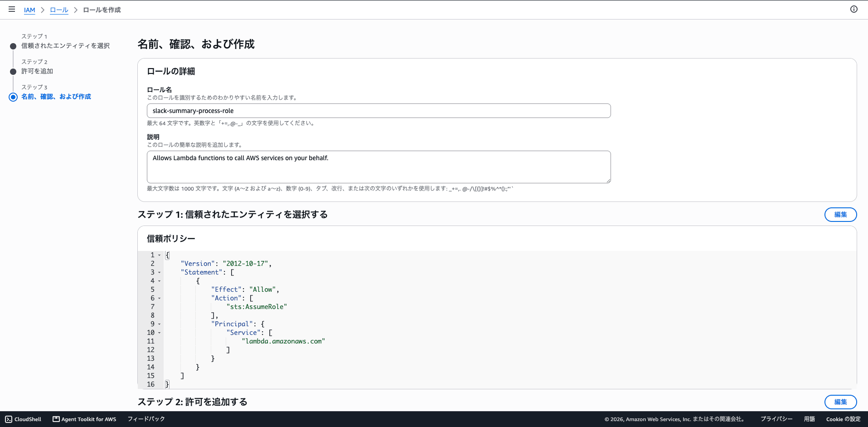Click ロールを作成 breadcrumb text
The height and width of the screenshot is (427, 868).
102,10
